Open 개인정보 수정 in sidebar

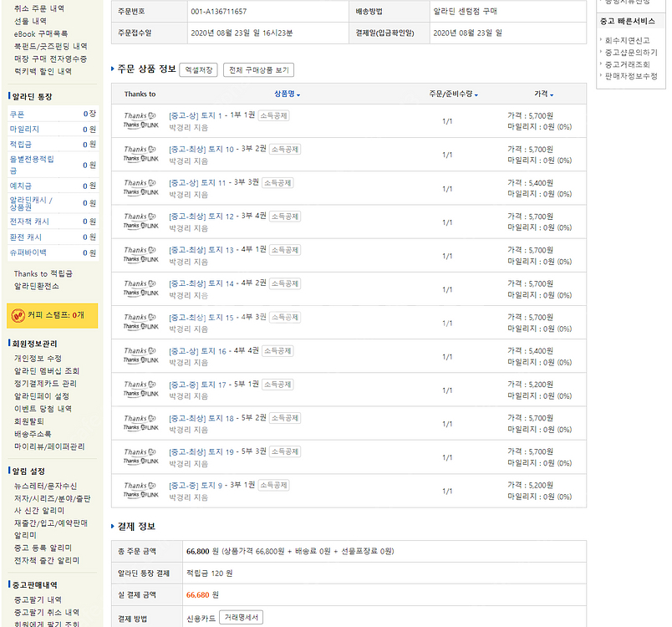[x=38, y=359]
